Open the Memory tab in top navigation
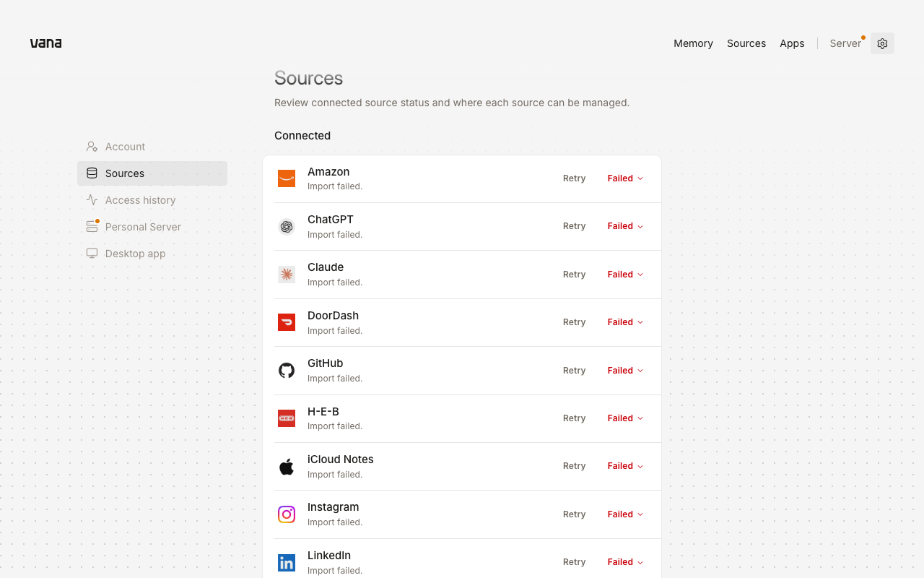The height and width of the screenshot is (578, 924). 693,43
